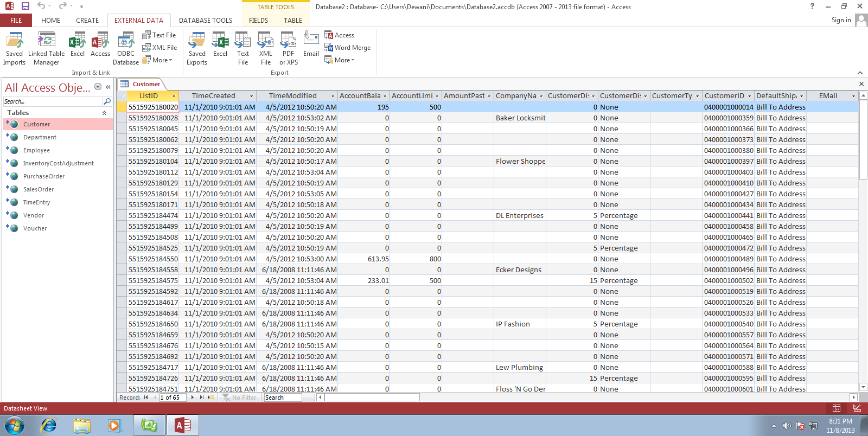Open Export More dropdown

click(339, 60)
